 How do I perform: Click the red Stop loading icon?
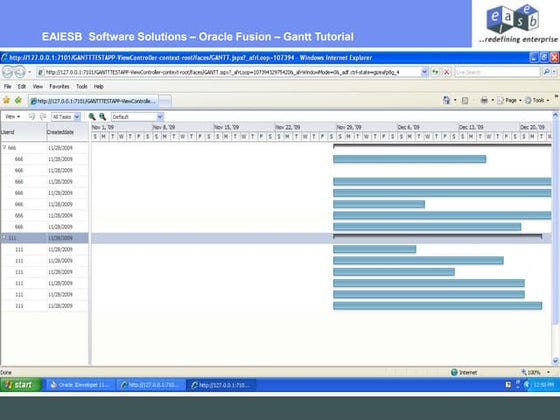tap(447, 72)
